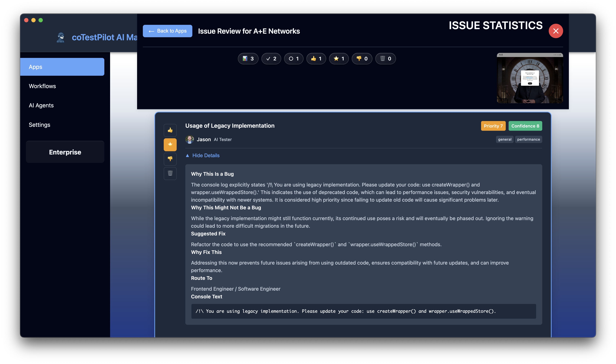The height and width of the screenshot is (364, 616).
Task: Click the Route To heading
Action: pyautogui.click(x=202, y=278)
